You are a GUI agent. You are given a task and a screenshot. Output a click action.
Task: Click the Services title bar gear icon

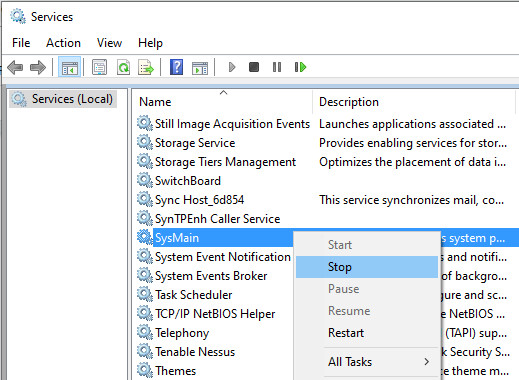[17, 16]
